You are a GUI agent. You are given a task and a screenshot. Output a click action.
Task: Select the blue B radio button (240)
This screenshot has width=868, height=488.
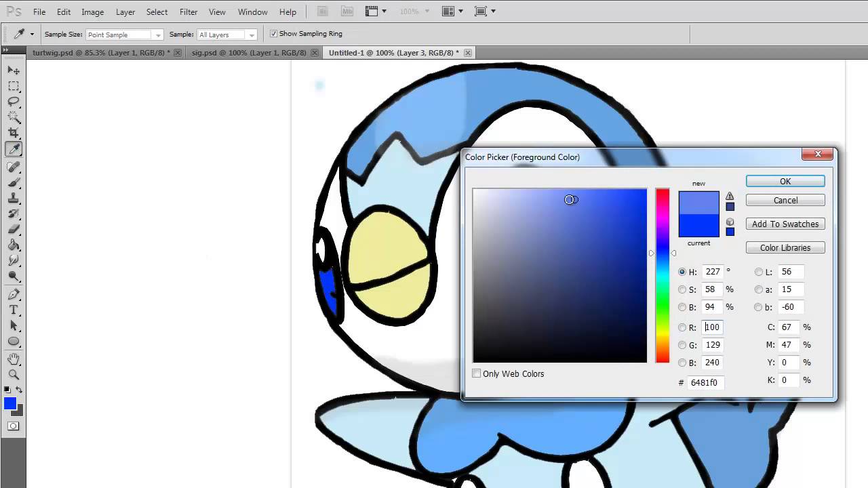pos(682,363)
